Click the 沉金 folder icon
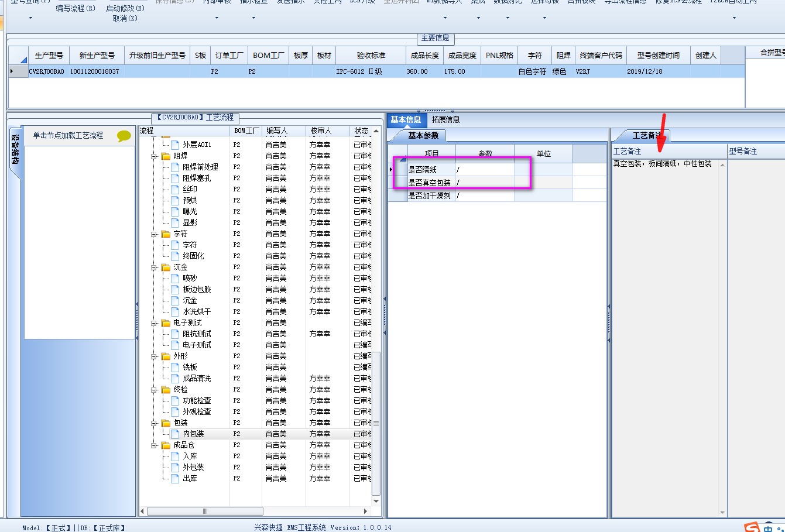Image resolution: width=785 pixels, height=532 pixels. 166,267
